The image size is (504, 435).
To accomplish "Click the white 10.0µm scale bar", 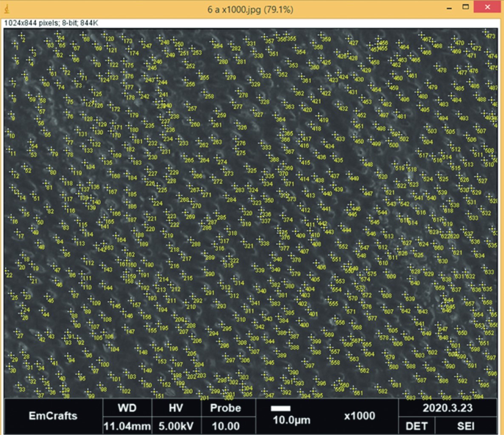I will (280, 408).
